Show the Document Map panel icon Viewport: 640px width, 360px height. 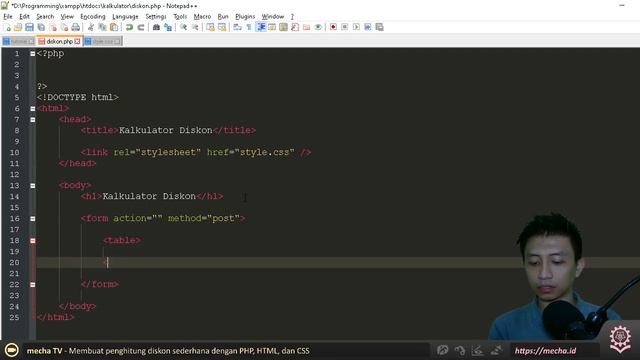(283, 27)
